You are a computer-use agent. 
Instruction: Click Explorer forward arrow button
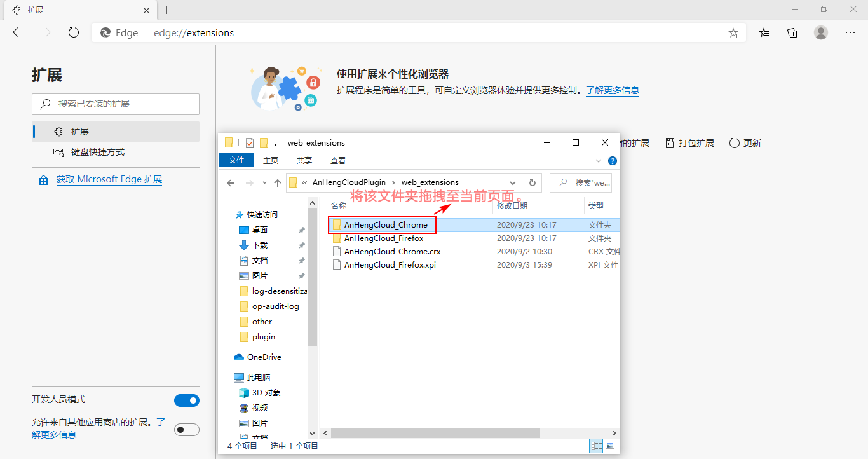click(249, 182)
